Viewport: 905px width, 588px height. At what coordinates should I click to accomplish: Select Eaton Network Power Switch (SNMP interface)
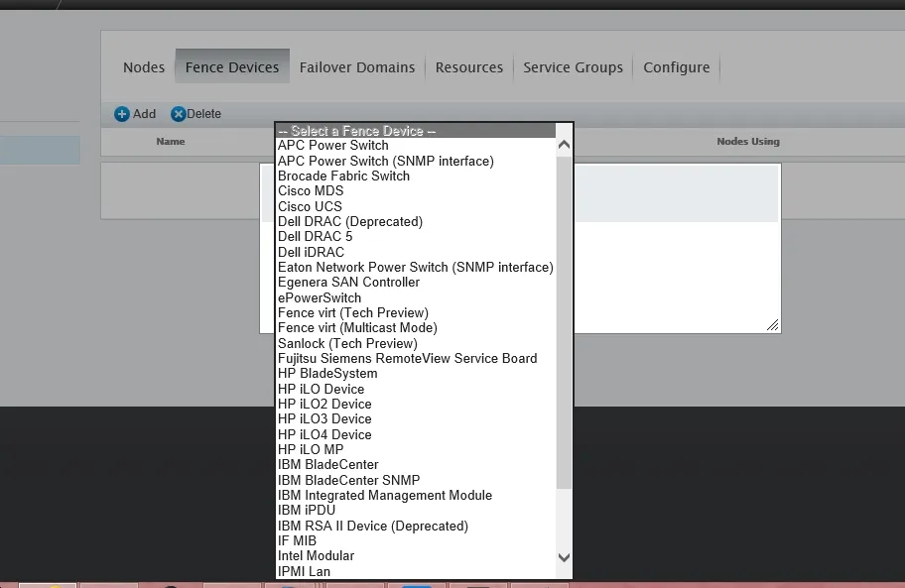coord(416,267)
